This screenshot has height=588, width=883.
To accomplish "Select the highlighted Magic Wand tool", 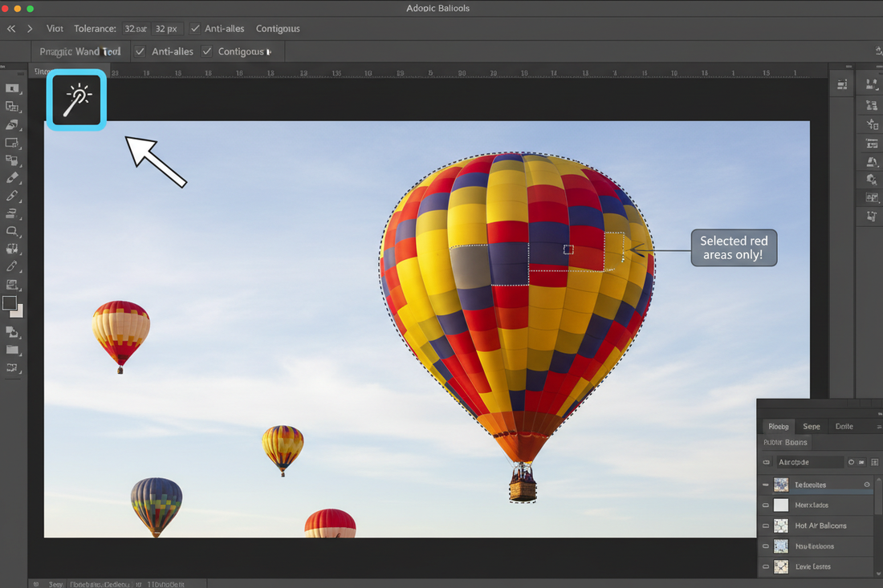I will (x=76, y=99).
